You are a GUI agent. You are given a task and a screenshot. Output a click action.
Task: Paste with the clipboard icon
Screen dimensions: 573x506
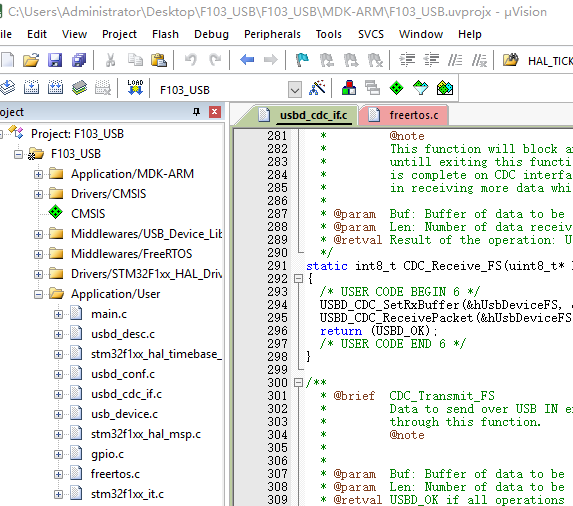point(159,60)
